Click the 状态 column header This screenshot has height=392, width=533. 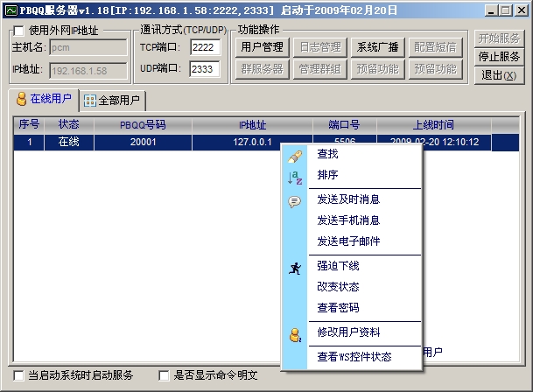tap(68, 124)
